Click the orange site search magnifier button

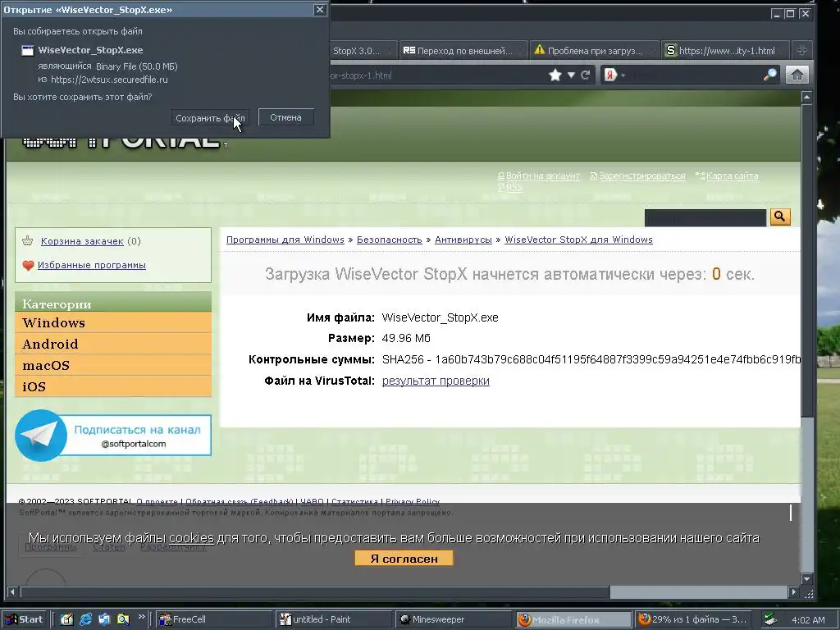click(780, 217)
